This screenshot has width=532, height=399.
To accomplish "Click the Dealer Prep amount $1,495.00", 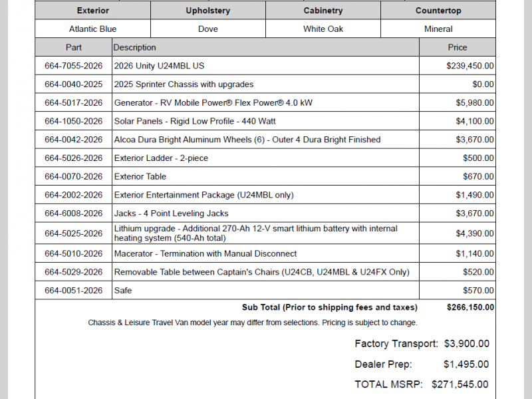I will click(465, 364).
